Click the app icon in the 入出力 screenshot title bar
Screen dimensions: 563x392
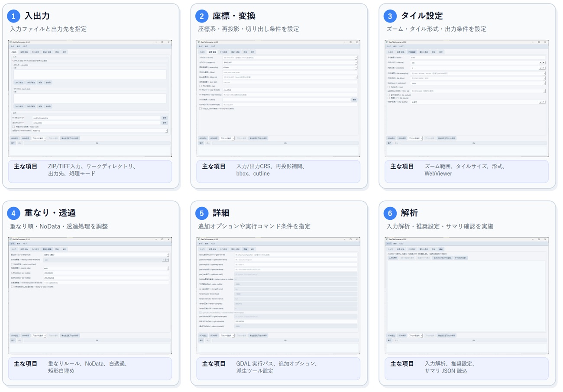click(x=10, y=42)
